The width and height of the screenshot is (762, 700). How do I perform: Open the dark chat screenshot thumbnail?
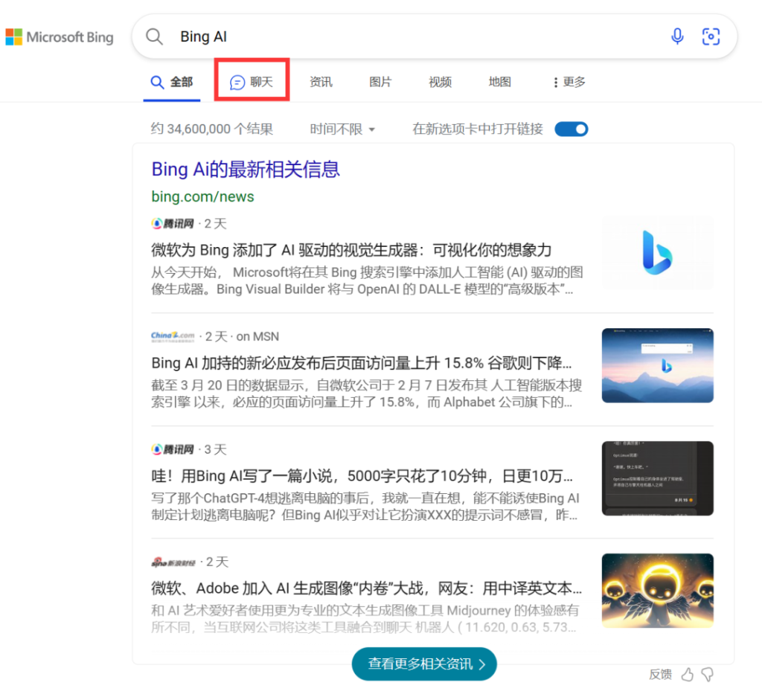tap(658, 478)
